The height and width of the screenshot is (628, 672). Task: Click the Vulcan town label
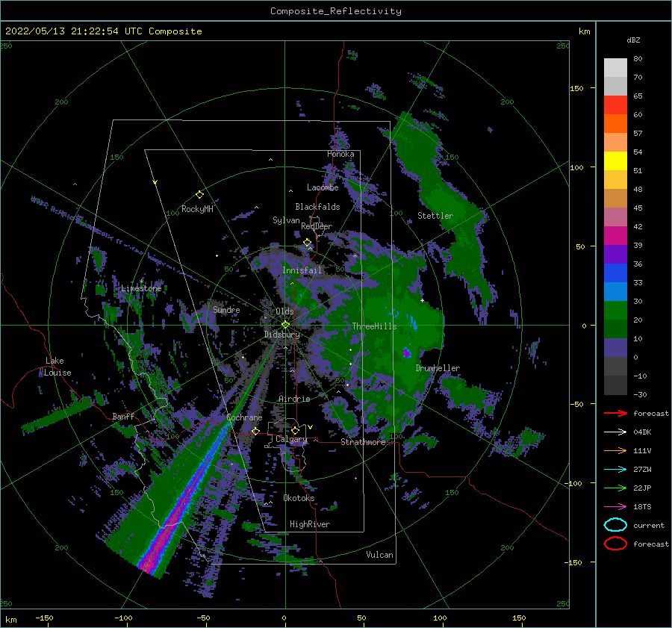[x=380, y=555]
